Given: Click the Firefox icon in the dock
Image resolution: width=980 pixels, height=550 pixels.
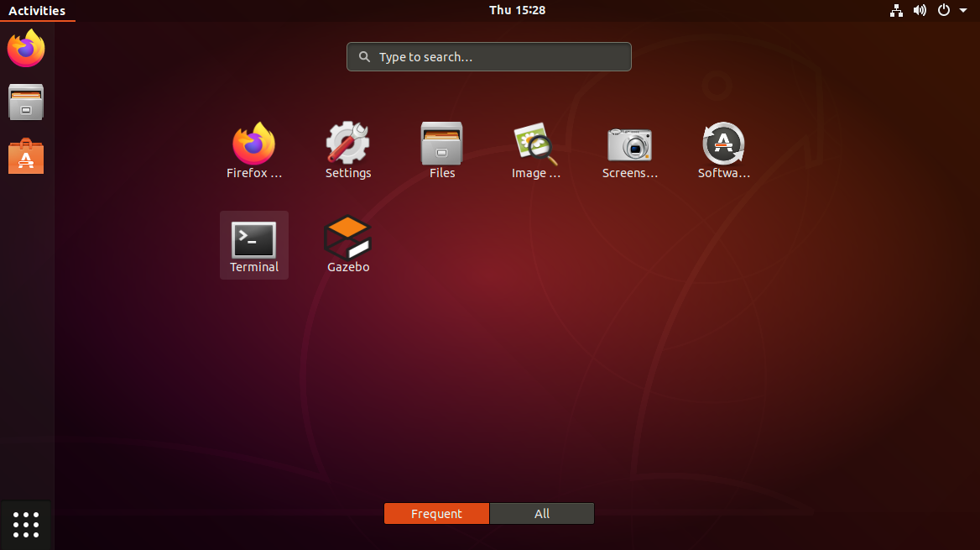Looking at the screenshot, I should tap(26, 48).
